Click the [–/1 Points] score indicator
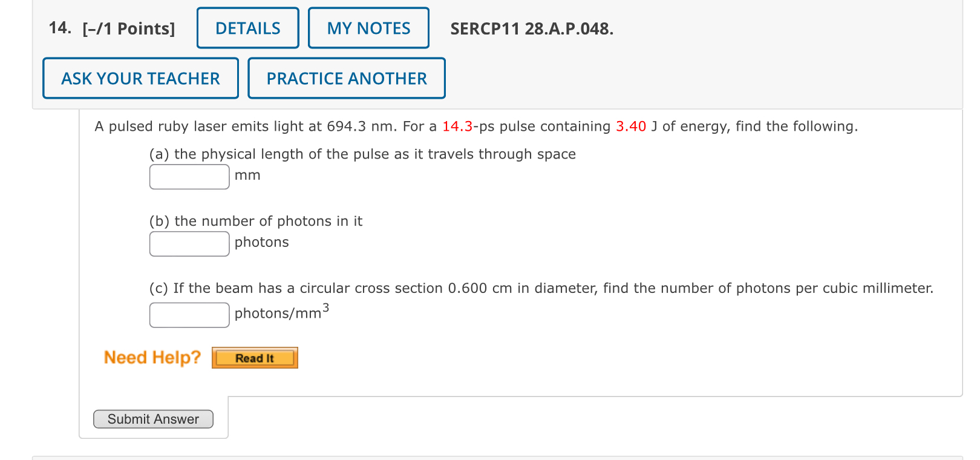 coord(127,28)
